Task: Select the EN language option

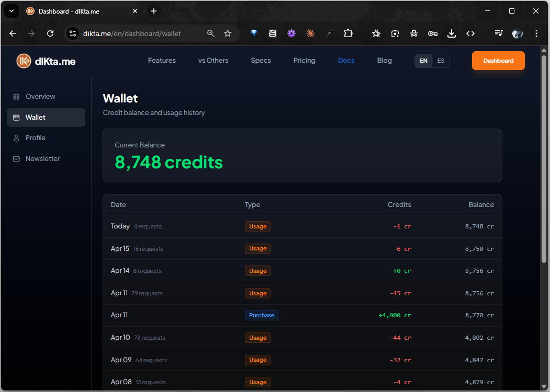Action: tap(423, 61)
